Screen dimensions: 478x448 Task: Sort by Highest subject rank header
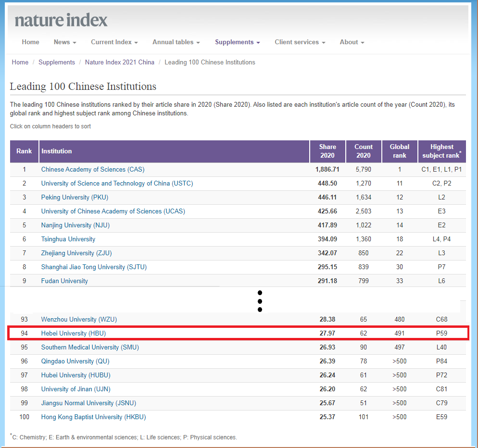(441, 151)
